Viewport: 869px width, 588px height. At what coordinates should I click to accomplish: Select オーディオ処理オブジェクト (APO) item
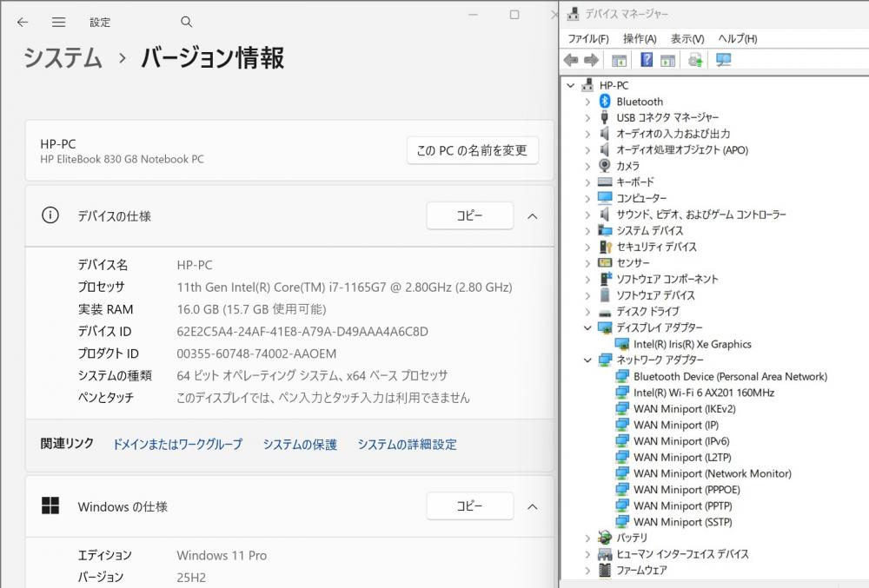coord(682,149)
